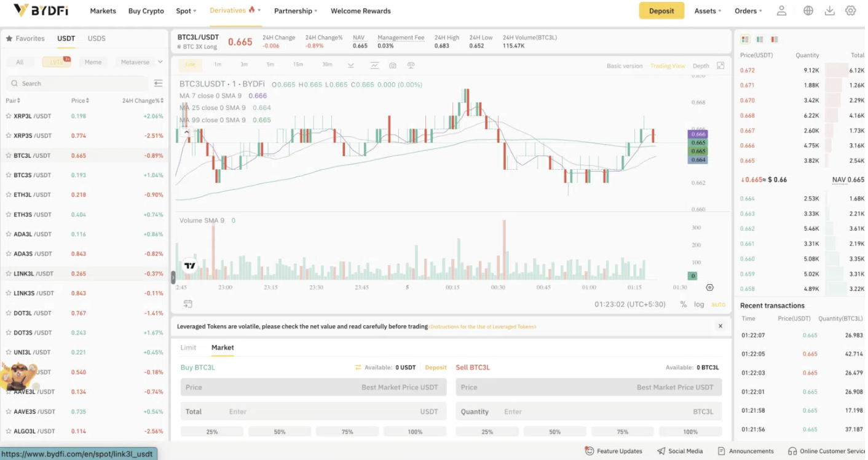Viewport: 868px width, 460px height.
Task: Click the buy Total input field
Action: coord(314,411)
